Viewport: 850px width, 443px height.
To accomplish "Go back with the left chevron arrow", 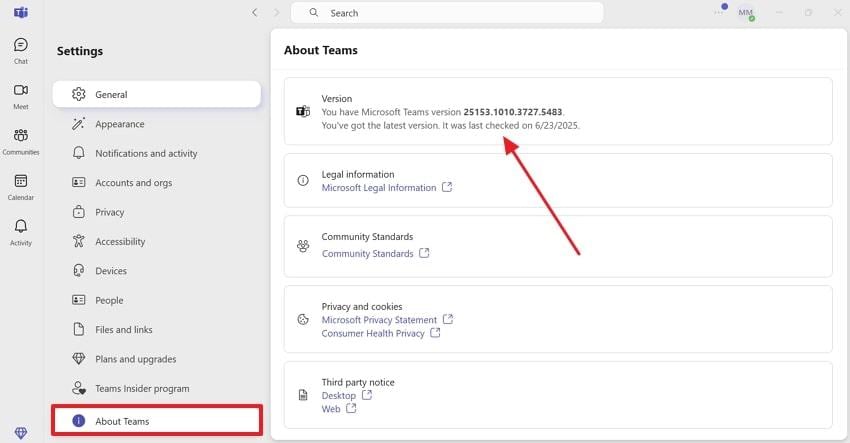I will click(x=255, y=12).
